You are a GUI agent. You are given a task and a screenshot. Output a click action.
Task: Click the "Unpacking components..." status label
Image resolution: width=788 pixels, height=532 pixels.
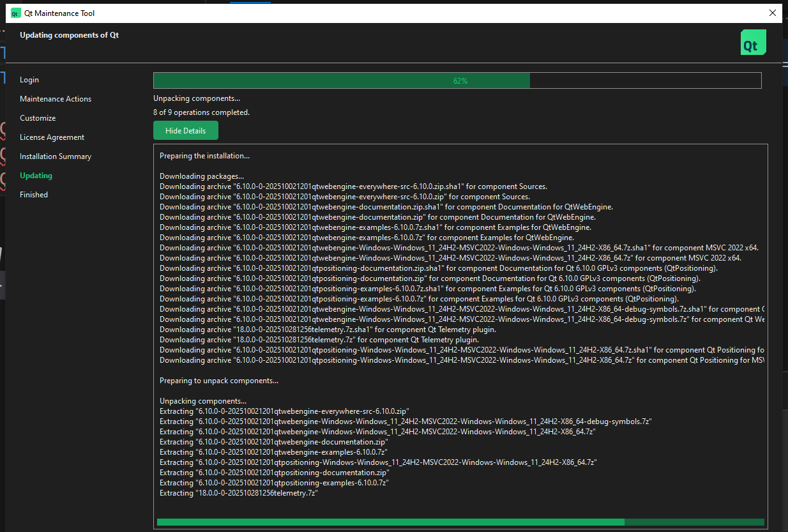197,98
